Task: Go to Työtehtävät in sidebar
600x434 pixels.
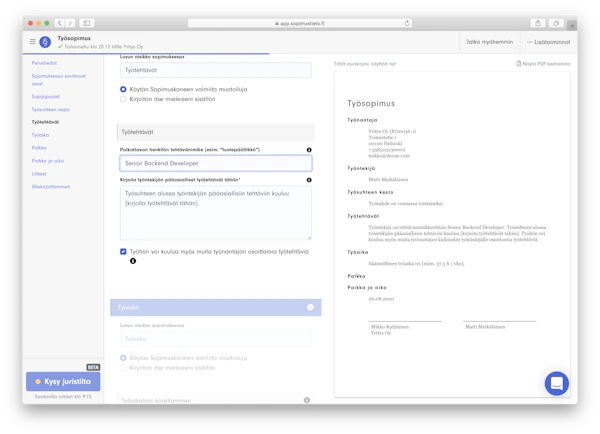Action: coord(45,122)
